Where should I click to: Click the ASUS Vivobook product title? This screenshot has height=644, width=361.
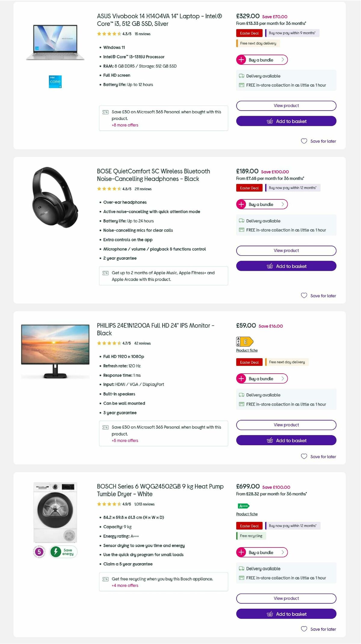(159, 20)
